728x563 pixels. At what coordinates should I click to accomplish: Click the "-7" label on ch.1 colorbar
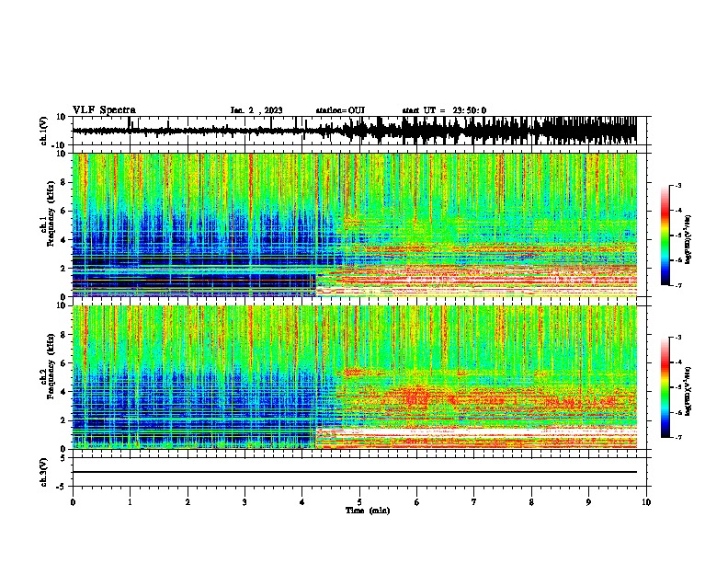677,286
